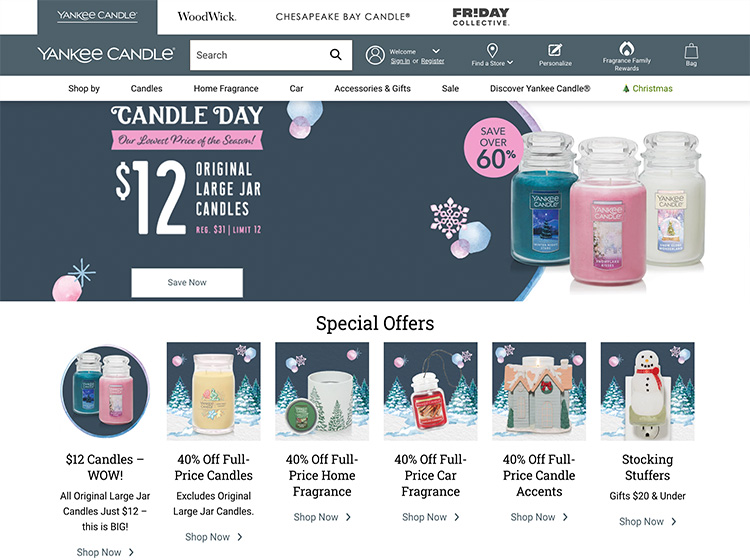Image resolution: width=750 pixels, height=560 pixels.
Task: Select the Christmas menu item
Action: pyautogui.click(x=647, y=88)
